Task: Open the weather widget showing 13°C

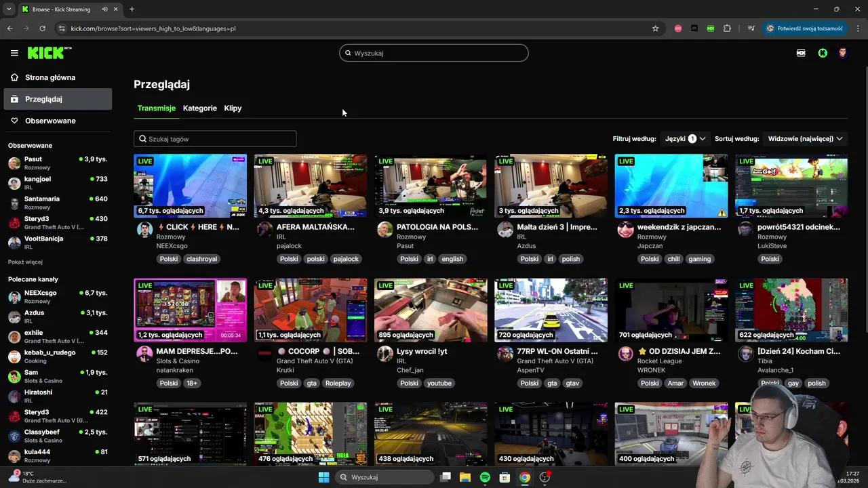Action: click(x=37, y=477)
